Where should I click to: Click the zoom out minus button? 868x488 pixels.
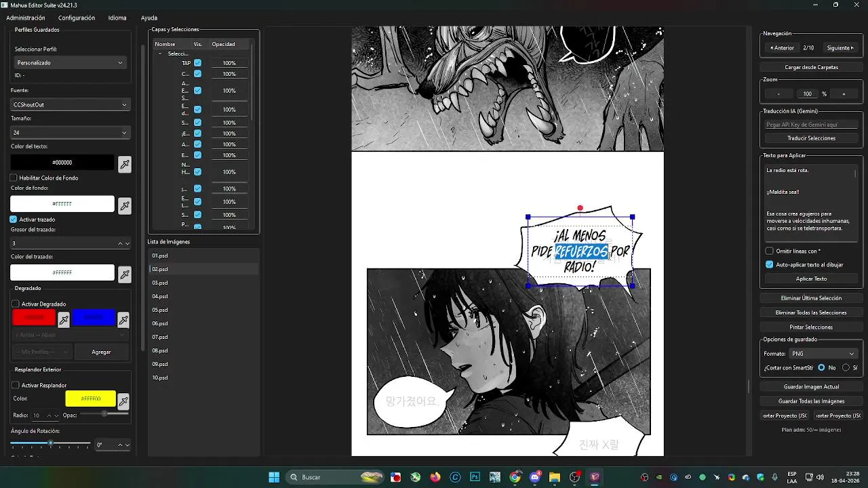[x=778, y=94]
